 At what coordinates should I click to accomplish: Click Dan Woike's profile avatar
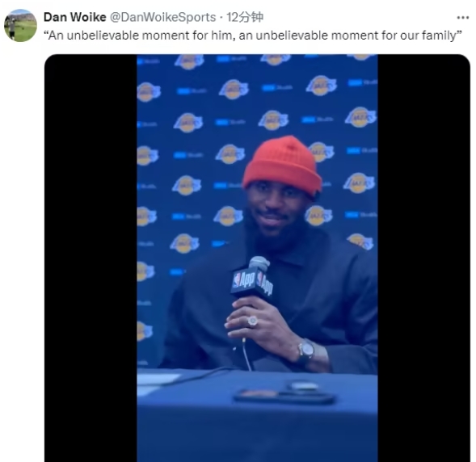[21, 26]
